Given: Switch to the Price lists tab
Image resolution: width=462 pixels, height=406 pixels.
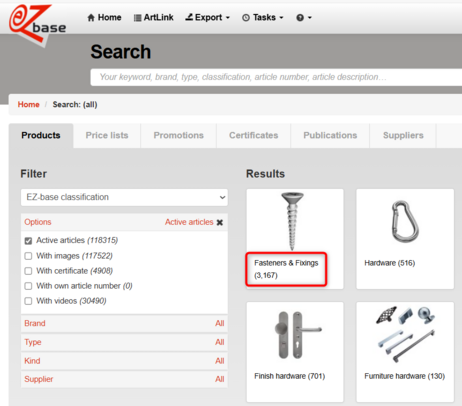Looking at the screenshot, I should coord(107,135).
